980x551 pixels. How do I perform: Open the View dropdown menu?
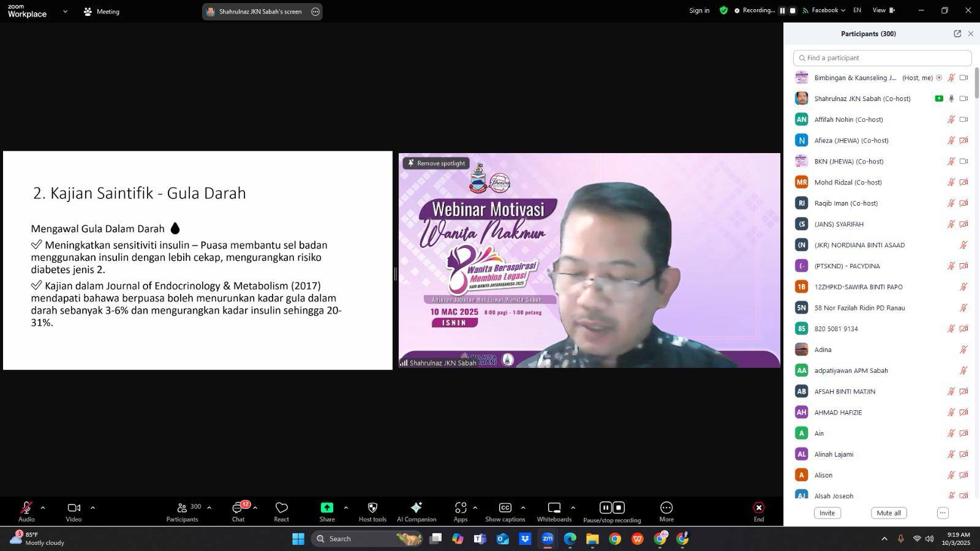click(x=883, y=10)
